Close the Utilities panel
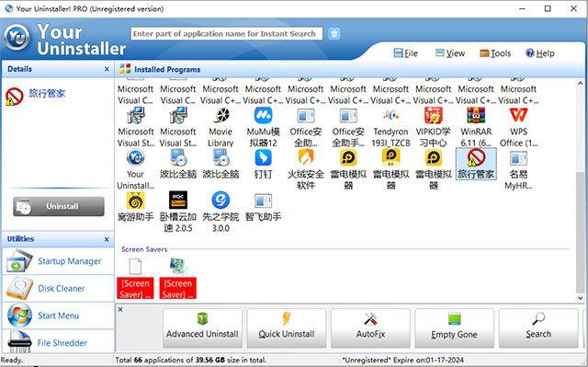Image resolution: width=588 pixels, height=367 pixels. [107, 239]
